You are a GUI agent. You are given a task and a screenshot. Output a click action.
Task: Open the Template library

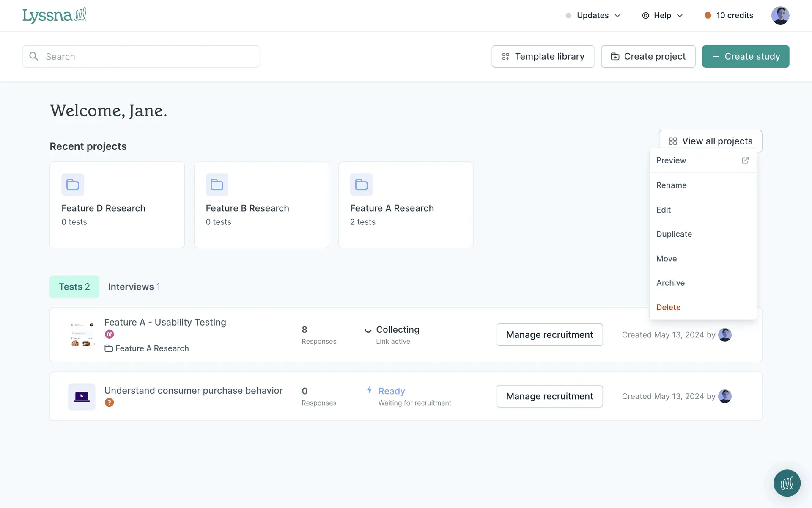543,56
